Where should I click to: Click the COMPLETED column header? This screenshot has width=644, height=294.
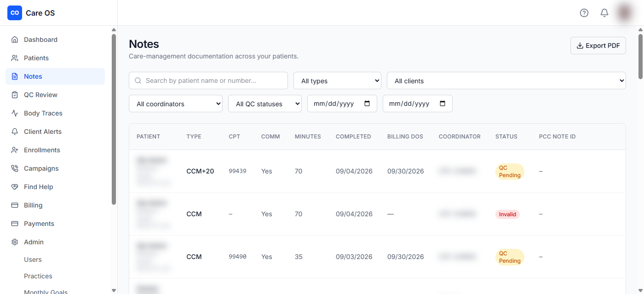coord(353,137)
